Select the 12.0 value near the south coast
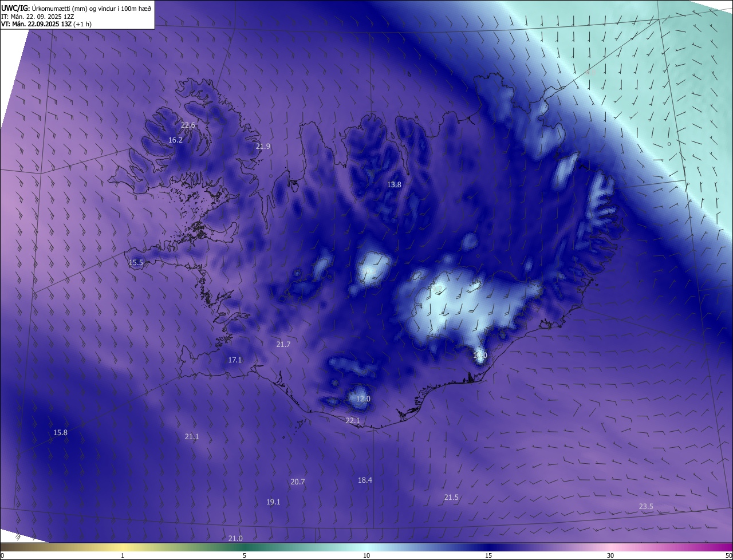The height and width of the screenshot is (560, 733). (x=363, y=399)
